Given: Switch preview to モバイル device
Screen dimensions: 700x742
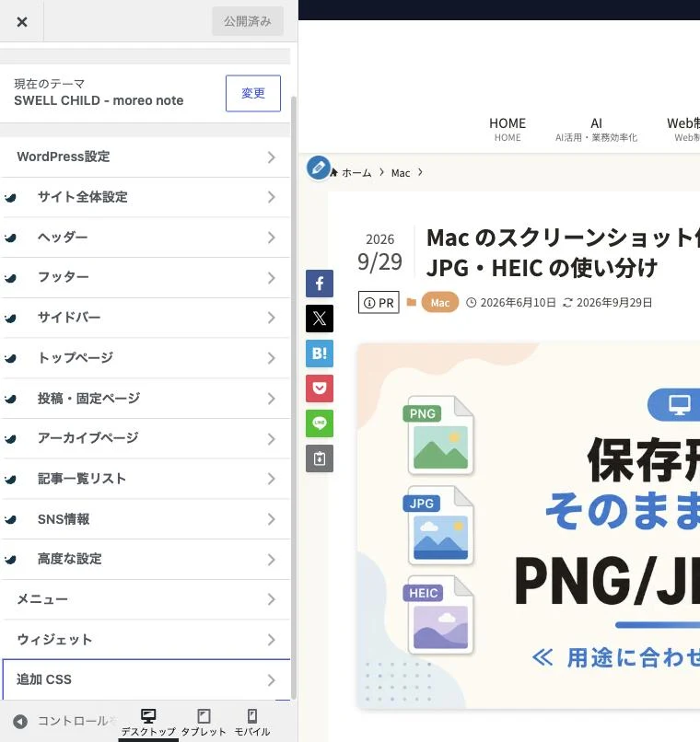Looking at the screenshot, I should pos(252,722).
